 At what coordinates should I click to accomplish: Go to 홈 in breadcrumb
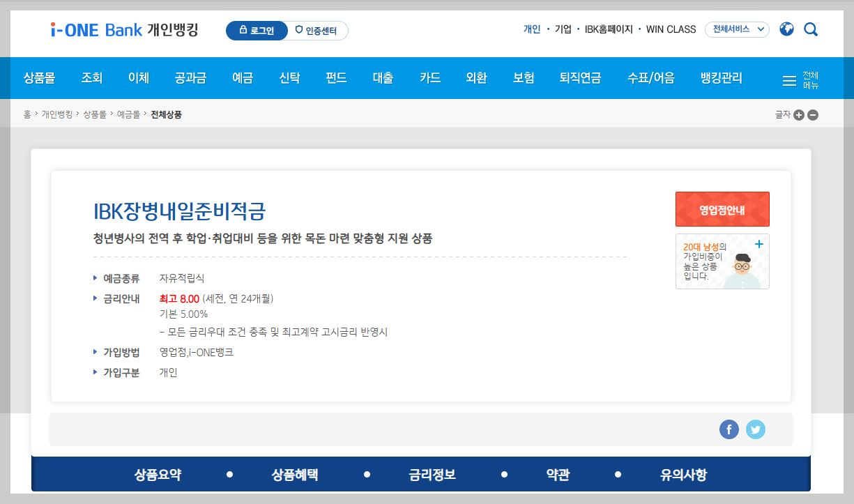coord(27,115)
